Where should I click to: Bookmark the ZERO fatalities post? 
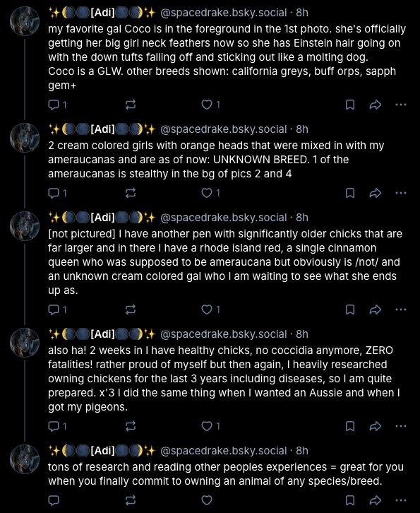tap(350, 426)
